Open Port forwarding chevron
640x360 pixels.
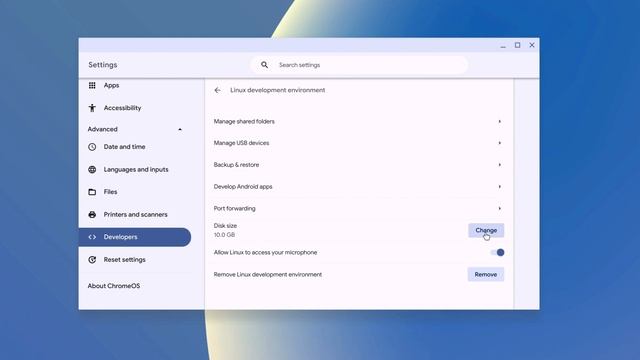pyautogui.click(x=500, y=209)
